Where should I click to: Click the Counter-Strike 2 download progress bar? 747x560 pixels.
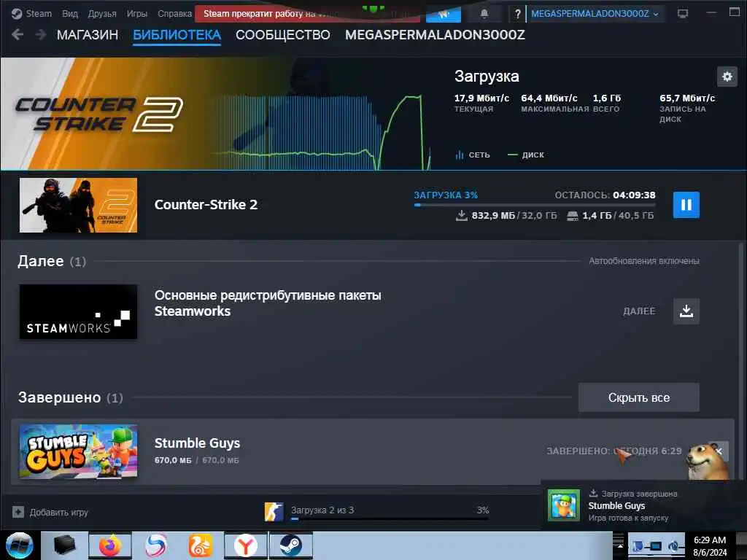tap(535, 205)
